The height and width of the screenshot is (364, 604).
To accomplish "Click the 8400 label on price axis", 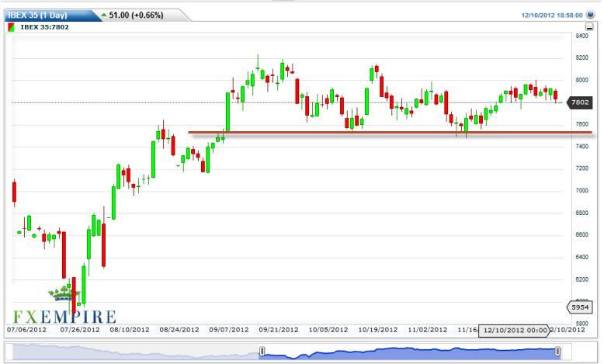I will tap(581, 36).
